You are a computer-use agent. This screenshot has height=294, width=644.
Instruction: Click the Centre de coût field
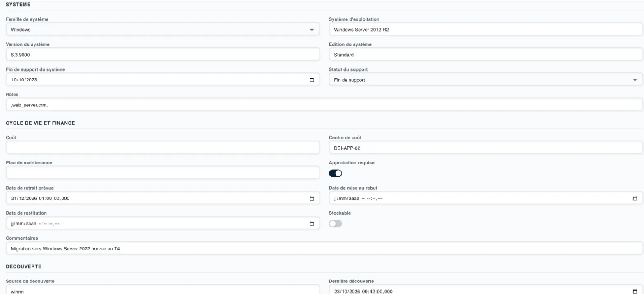click(x=486, y=148)
